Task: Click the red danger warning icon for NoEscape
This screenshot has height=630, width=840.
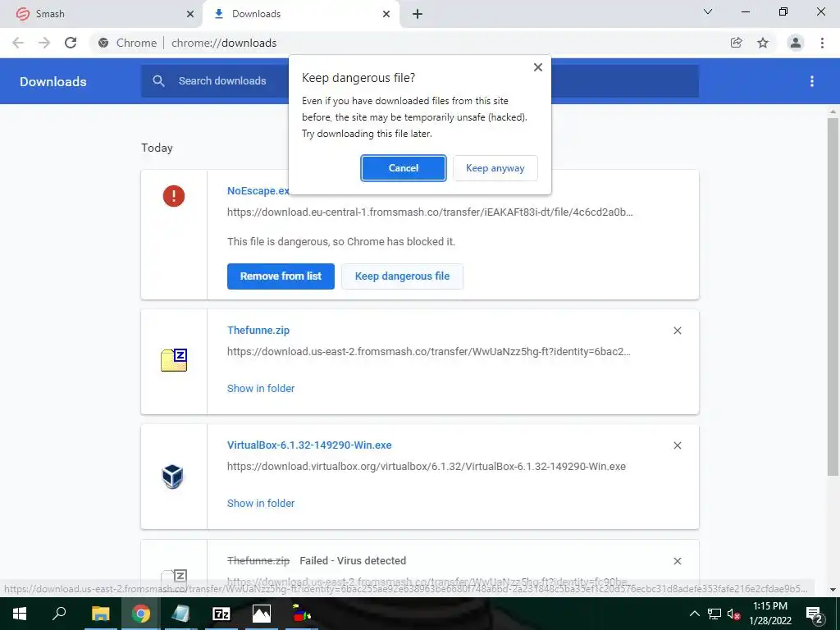Action: (174, 195)
